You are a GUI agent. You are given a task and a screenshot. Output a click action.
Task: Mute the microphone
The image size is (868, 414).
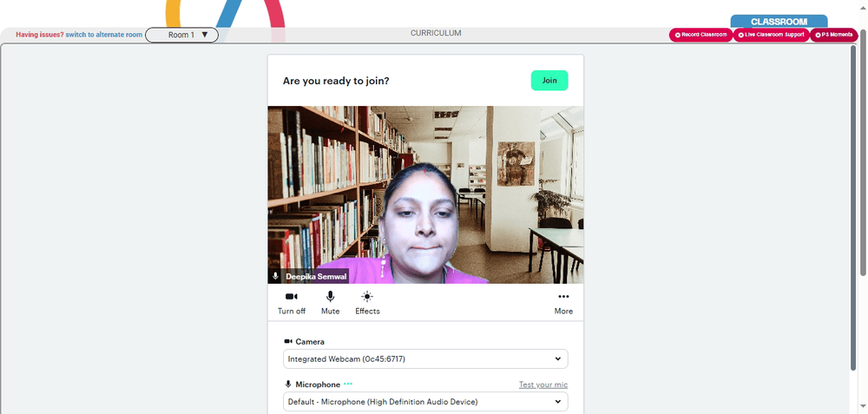(331, 303)
